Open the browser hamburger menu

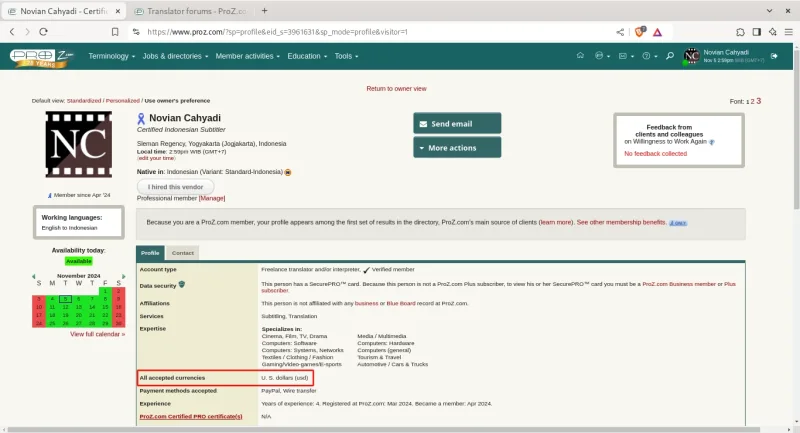click(788, 32)
